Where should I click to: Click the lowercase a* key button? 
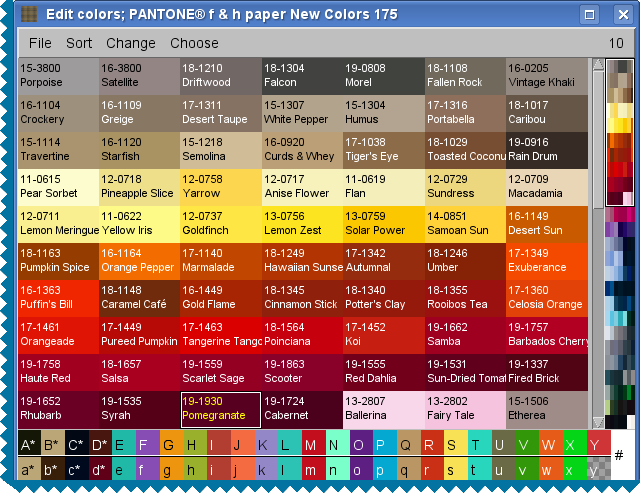pos(29,469)
